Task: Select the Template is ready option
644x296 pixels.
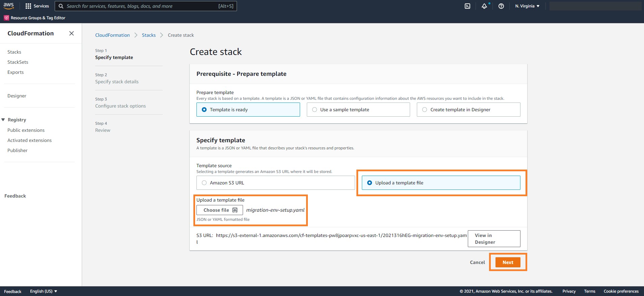Action: pos(248,110)
